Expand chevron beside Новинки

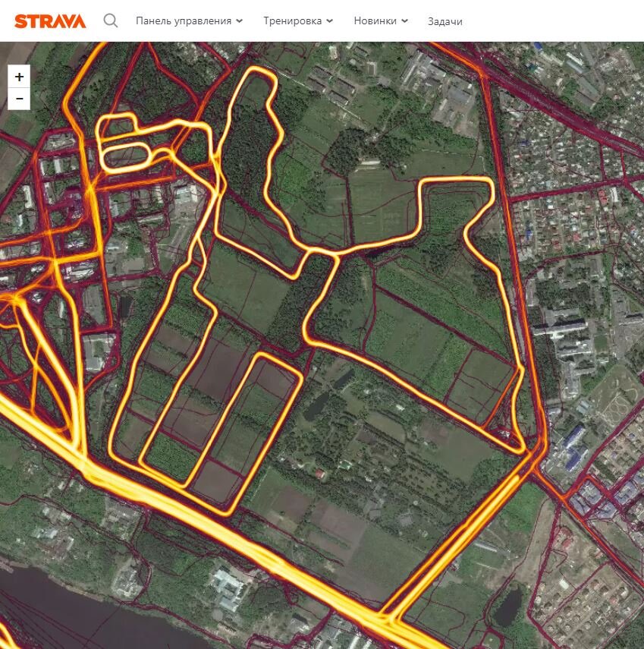(404, 21)
